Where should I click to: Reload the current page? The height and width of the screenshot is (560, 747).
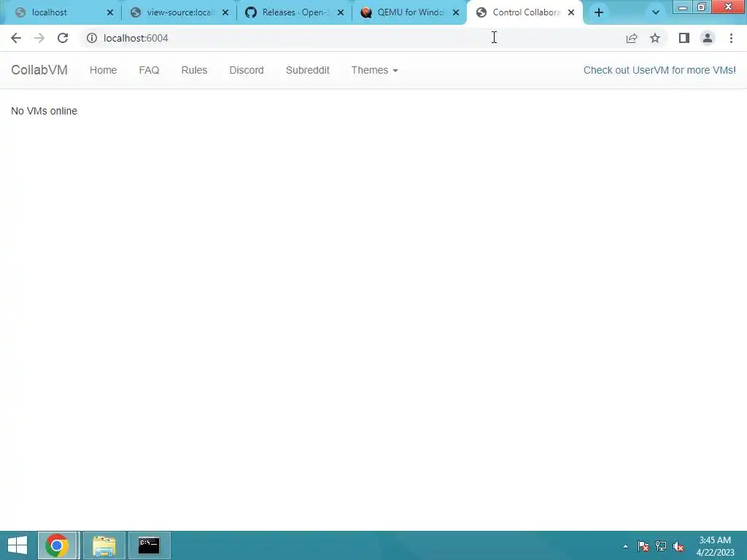pyautogui.click(x=63, y=38)
